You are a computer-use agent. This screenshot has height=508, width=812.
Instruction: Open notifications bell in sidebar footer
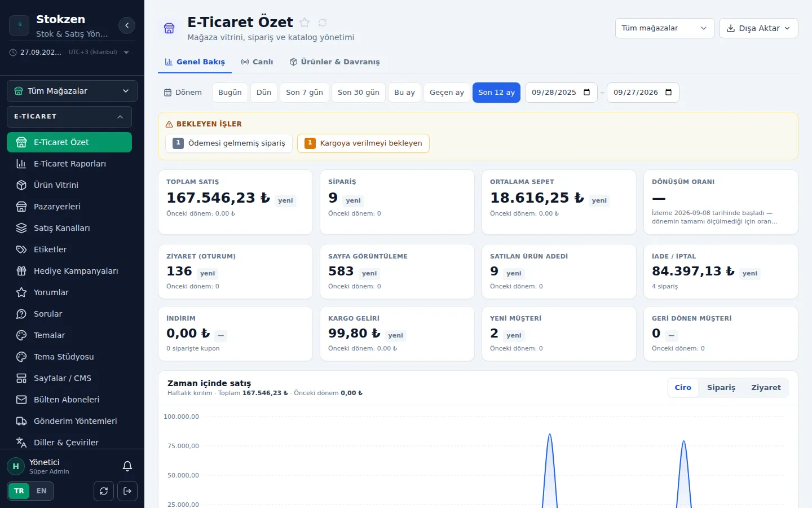tap(127, 466)
